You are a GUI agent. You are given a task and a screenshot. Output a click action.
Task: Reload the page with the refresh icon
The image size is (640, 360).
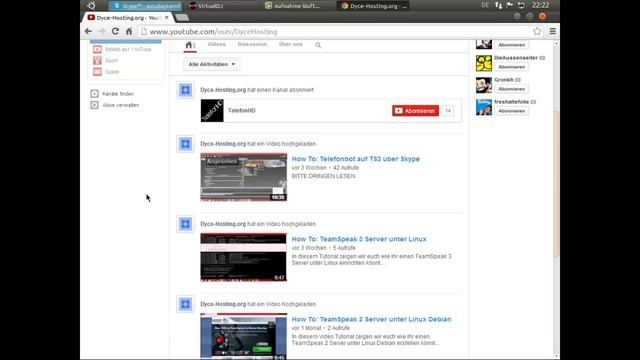point(116,31)
